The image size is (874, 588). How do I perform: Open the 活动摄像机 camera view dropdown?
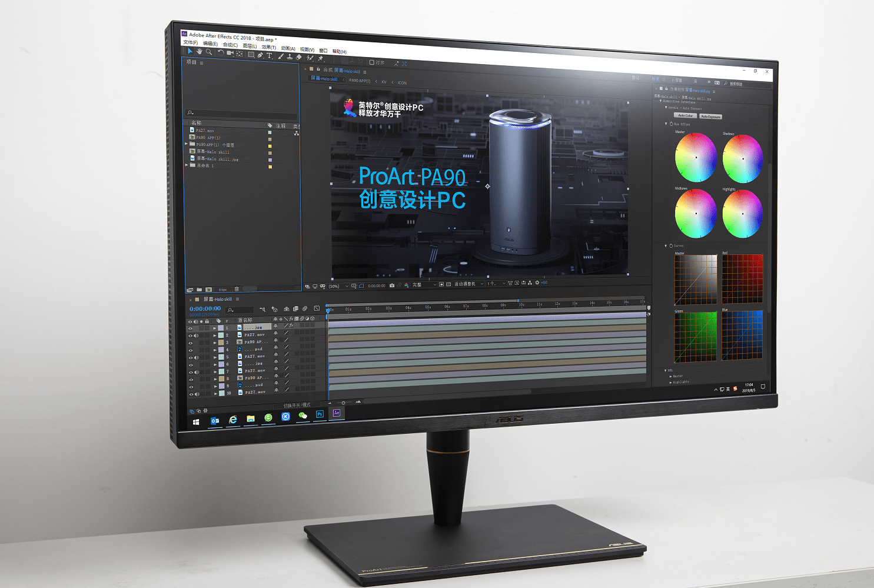(x=468, y=284)
